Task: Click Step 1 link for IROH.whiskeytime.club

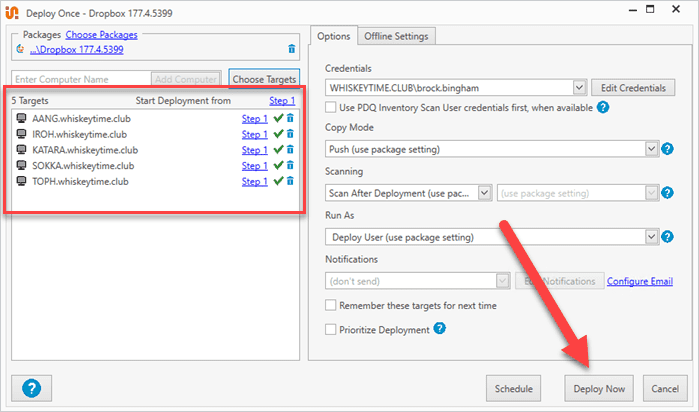Action: tap(255, 134)
